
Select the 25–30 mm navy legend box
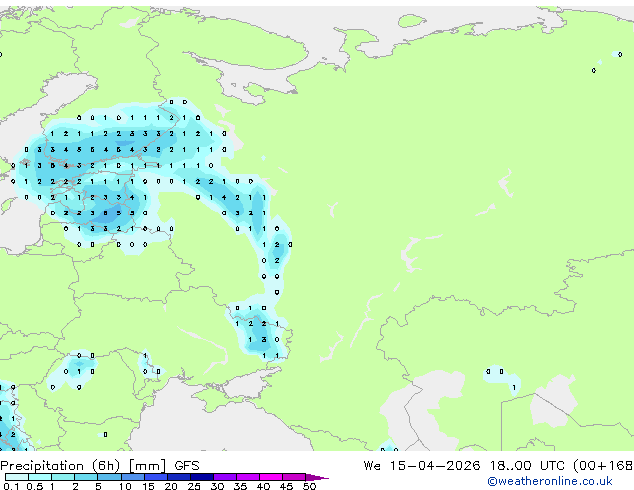(x=202, y=477)
